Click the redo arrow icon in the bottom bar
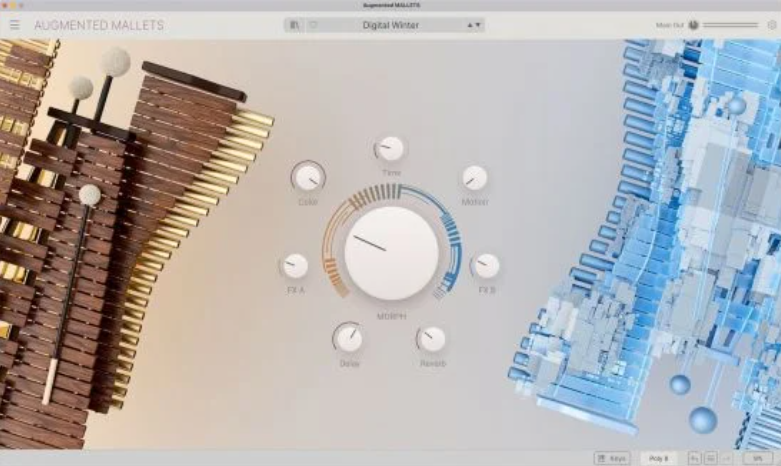The height and width of the screenshot is (466, 781). (727, 458)
